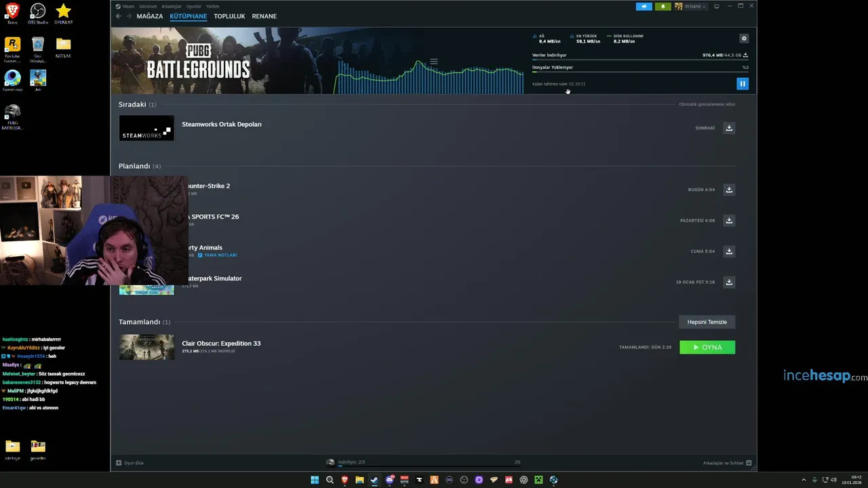Open download settings gear icon
The width and height of the screenshot is (868, 488).
coord(744,39)
